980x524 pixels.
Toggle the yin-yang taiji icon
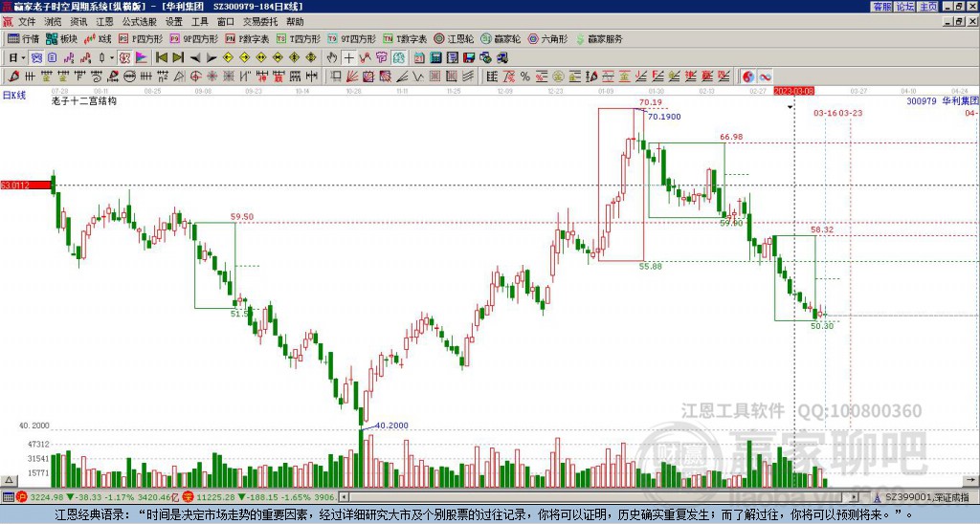(x=748, y=76)
